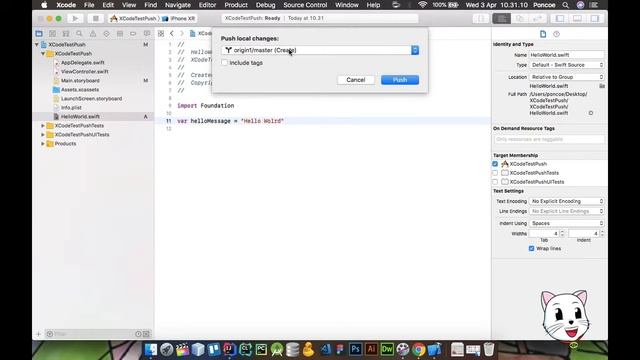Open the Test navigator

pyautogui.click(x=106, y=33)
